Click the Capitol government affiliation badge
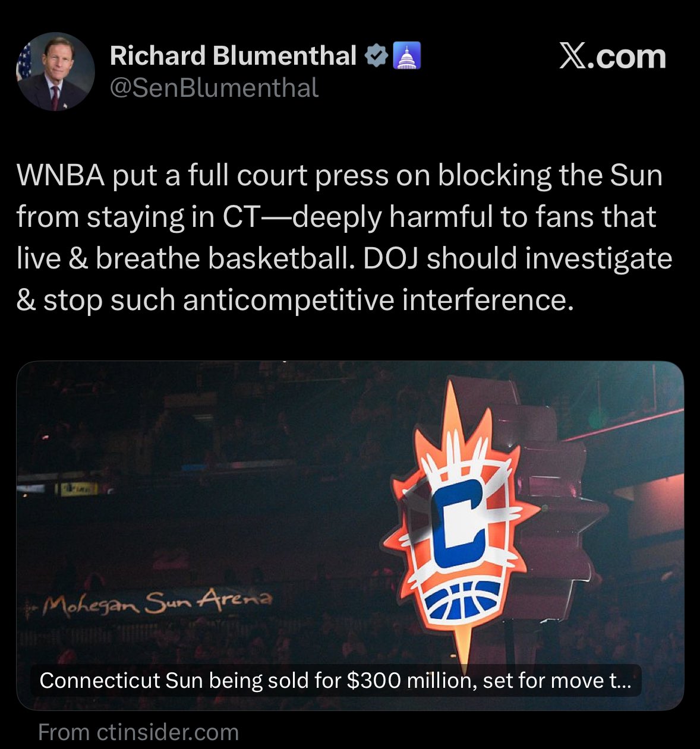This screenshot has width=700, height=749. coord(407,56)
